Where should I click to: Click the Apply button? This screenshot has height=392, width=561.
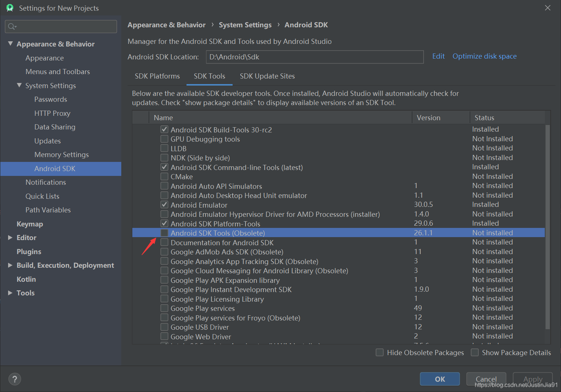[x=533, y=379]
